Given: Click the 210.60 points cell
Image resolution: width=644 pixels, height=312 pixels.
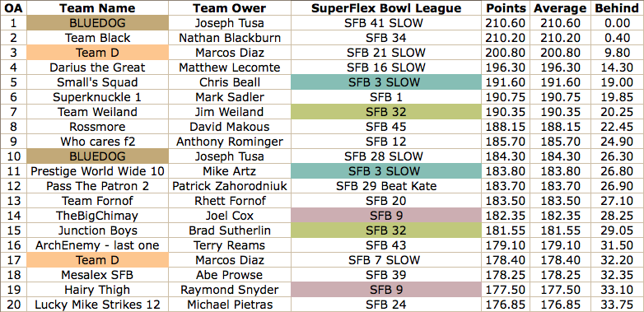Looking at the screenshot, I should pos(506,23).
